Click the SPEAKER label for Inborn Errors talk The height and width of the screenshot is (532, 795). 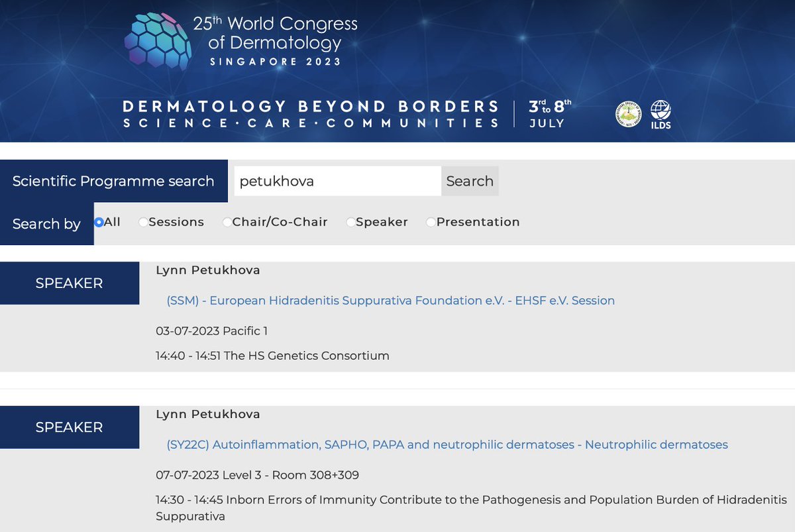coord(70,427)
